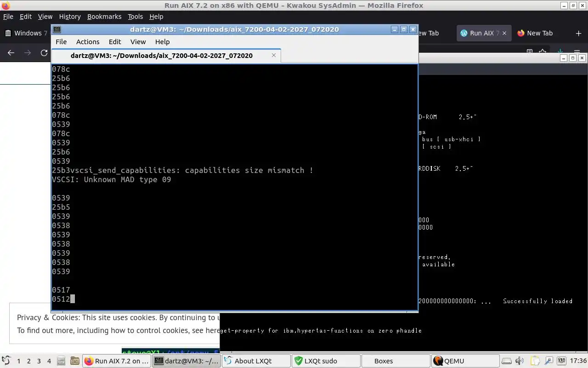588x368 pixels.
Task: Click the QEMU 'get-property for ibm,hypertas-functions' line
Action: tap(321, 331)
